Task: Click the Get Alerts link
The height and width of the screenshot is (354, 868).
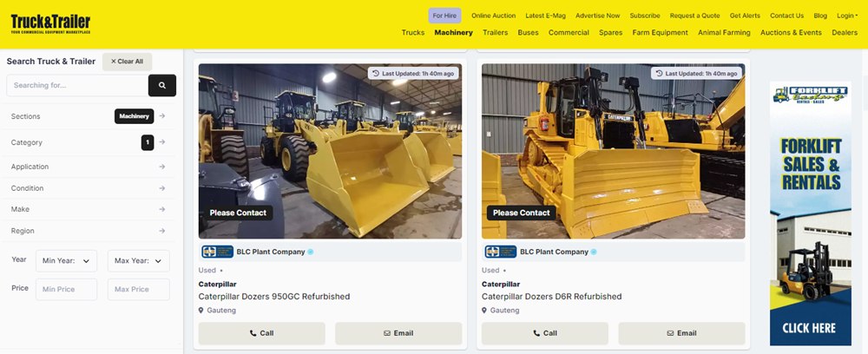Action: point(745,16)
